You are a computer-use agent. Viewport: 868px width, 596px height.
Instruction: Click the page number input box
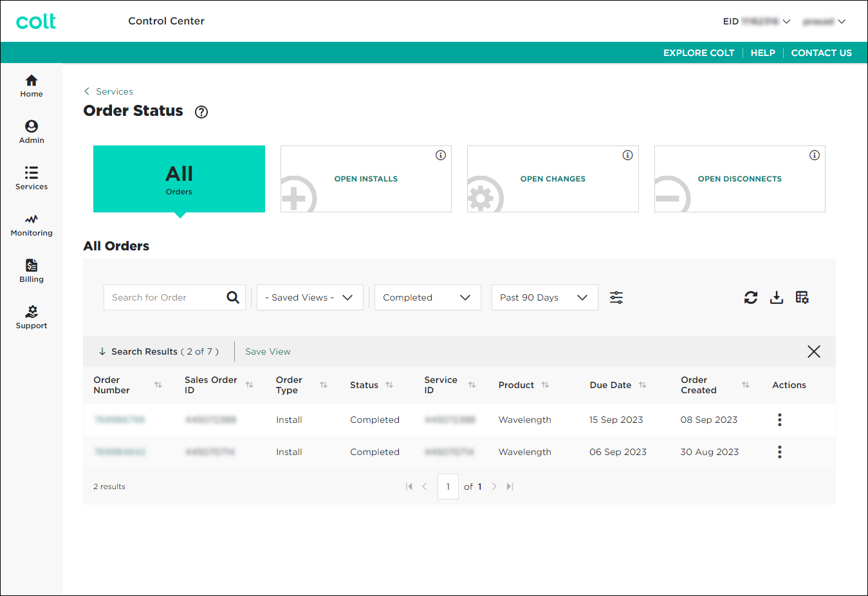click(x=448, y=487)
